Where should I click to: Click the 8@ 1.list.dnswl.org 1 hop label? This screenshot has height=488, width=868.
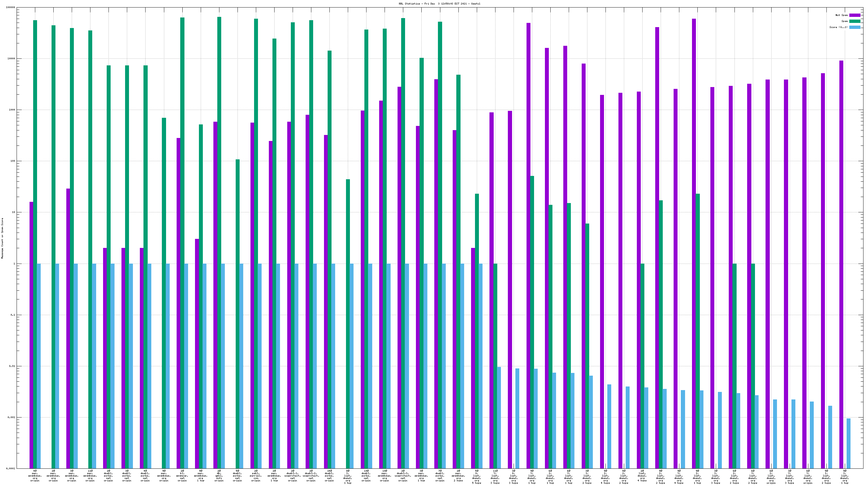[x=348, y=477]
